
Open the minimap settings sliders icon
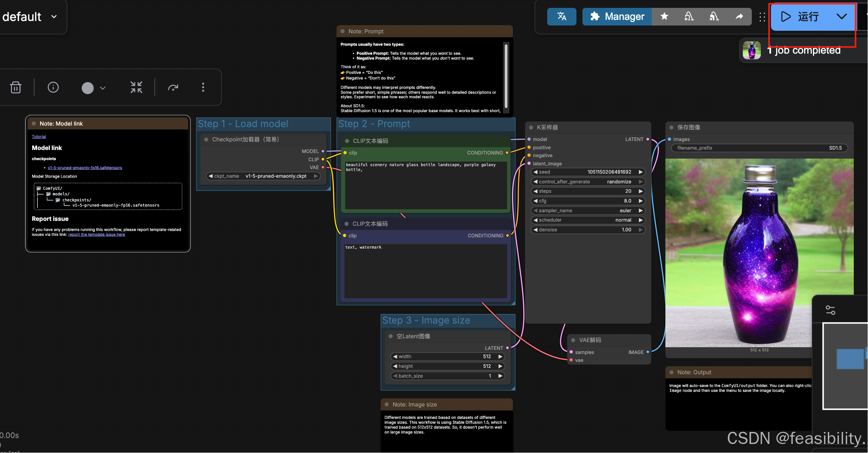click(x=830, y=310)
